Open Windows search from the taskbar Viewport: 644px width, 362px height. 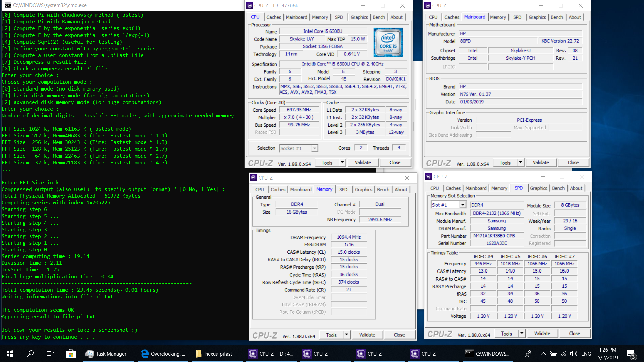coord(30,354)
